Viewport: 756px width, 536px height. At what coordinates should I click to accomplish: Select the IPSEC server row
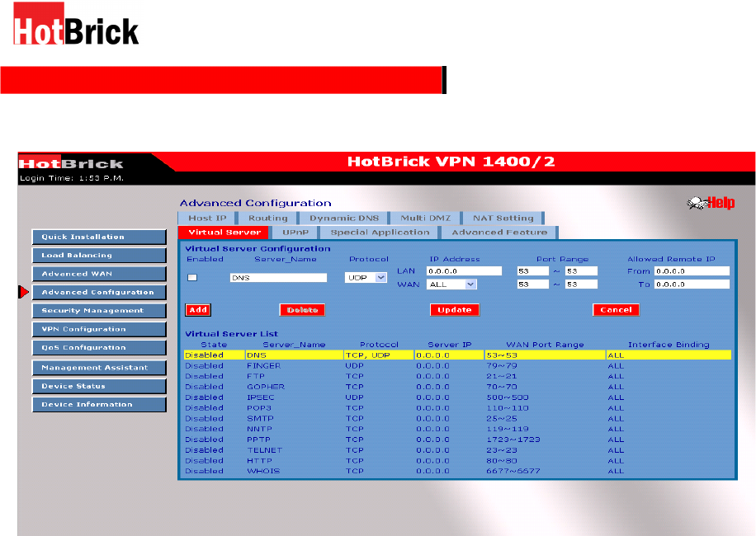coord(457,397)
